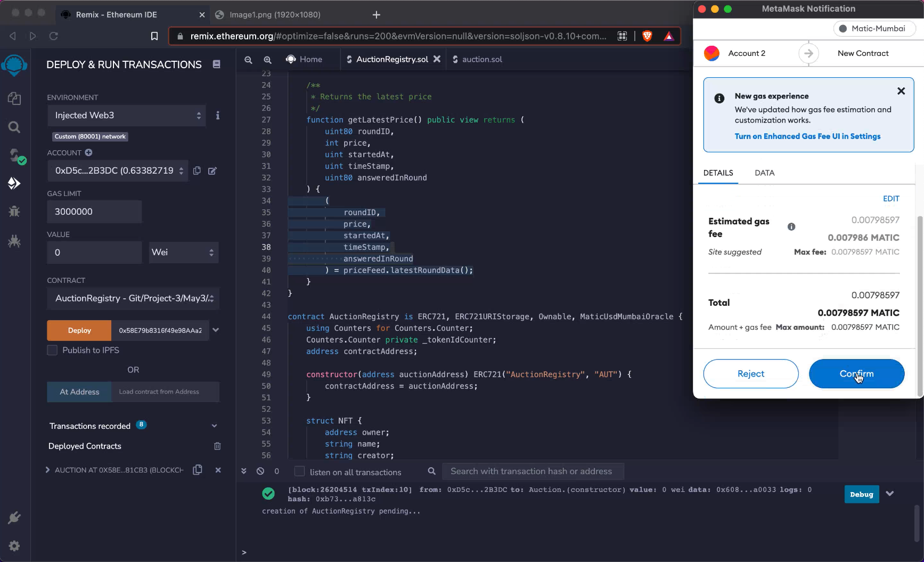Delete all deployed contracts trash icon

pyautogui.click(x=217, y=446)
